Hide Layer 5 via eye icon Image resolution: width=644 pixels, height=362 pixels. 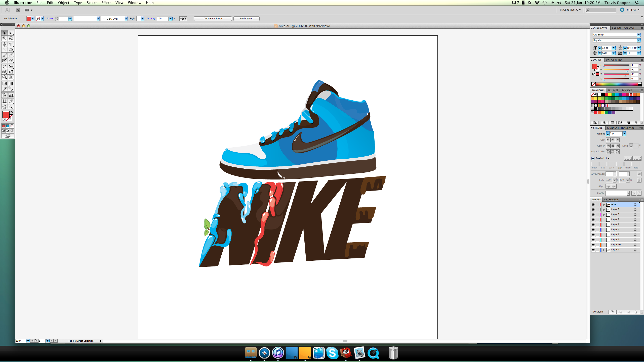(593, 224)
